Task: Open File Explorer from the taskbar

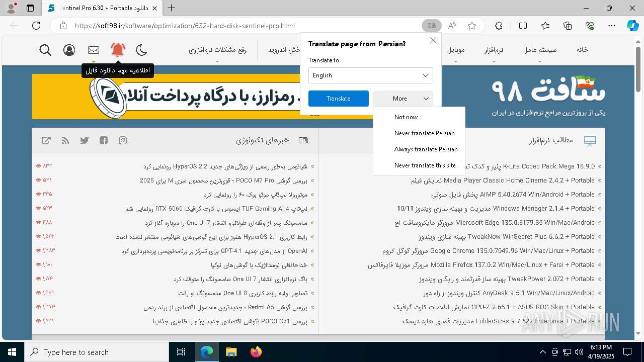Action: [x=231, y=352]
